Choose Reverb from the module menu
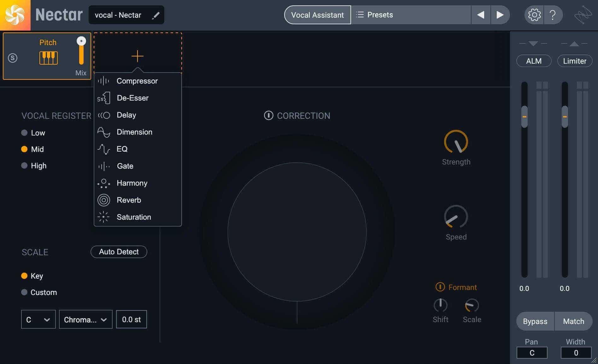598x364 pixels. click(x=138, y=200)
